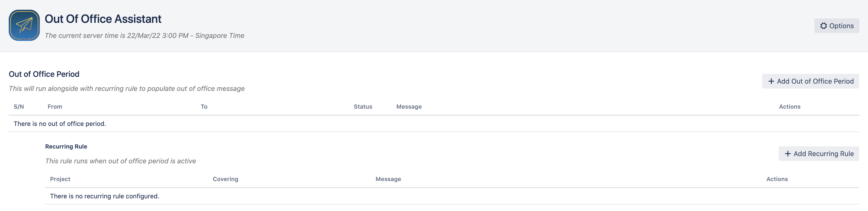Click the To column header
Viewport: 868px width, 211px height.
coord(204,107)
